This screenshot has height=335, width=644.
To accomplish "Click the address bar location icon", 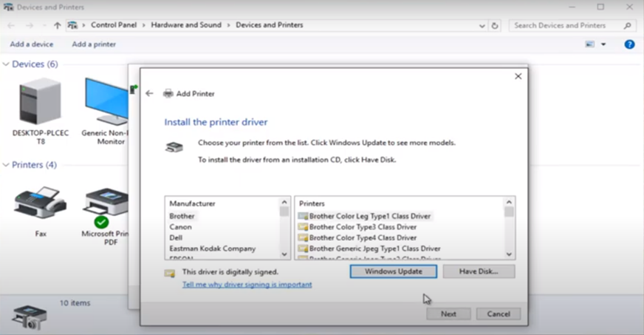I will pyautogui.click(x=72, y=25).
